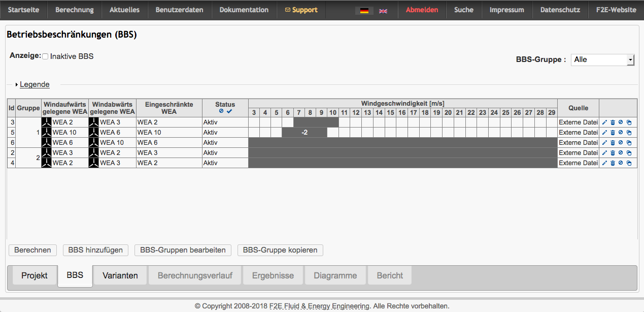
Task: Deactivate the BBS entry with Id 6
Action: pyautogui.click(x=621, y=142)
